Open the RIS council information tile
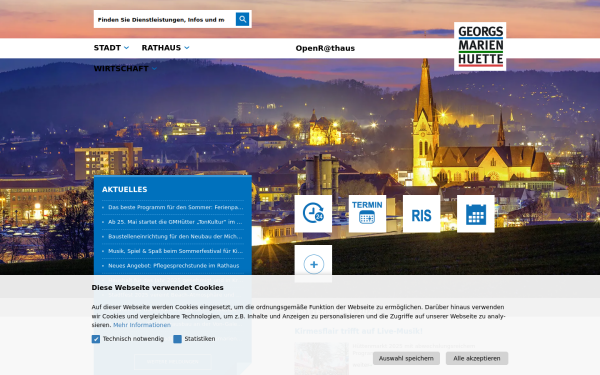 click(421, 214)
